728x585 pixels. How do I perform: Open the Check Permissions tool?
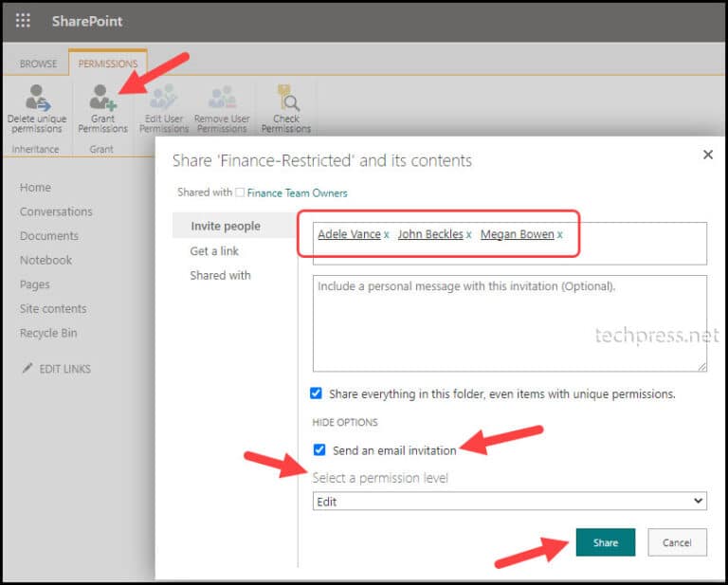285,99
